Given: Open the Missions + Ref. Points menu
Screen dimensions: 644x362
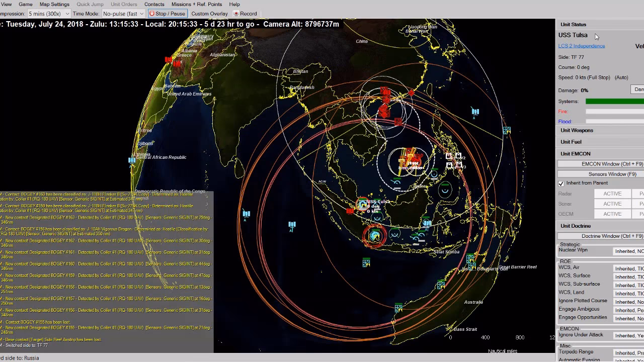Looking at the screenshot, I should click(196, 4).
